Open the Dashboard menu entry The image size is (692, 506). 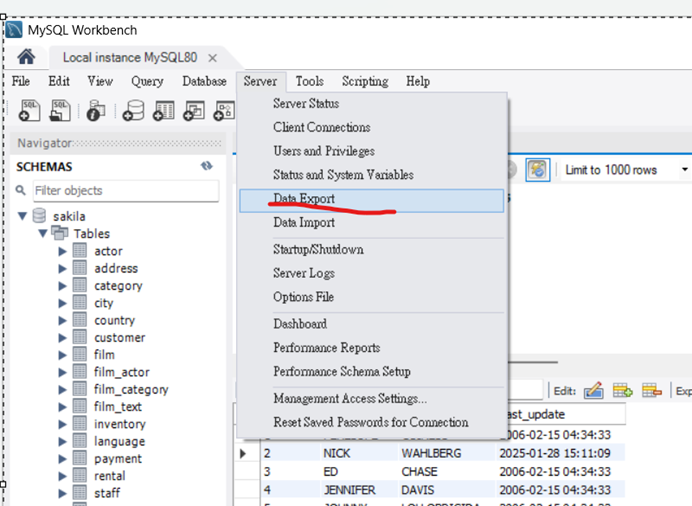coord(372,324)
